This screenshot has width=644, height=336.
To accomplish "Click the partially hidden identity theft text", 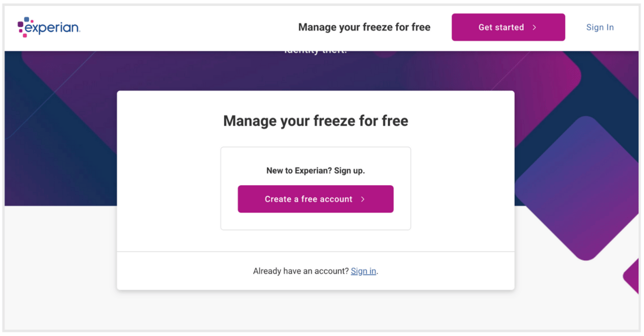I will coord(316,51).
